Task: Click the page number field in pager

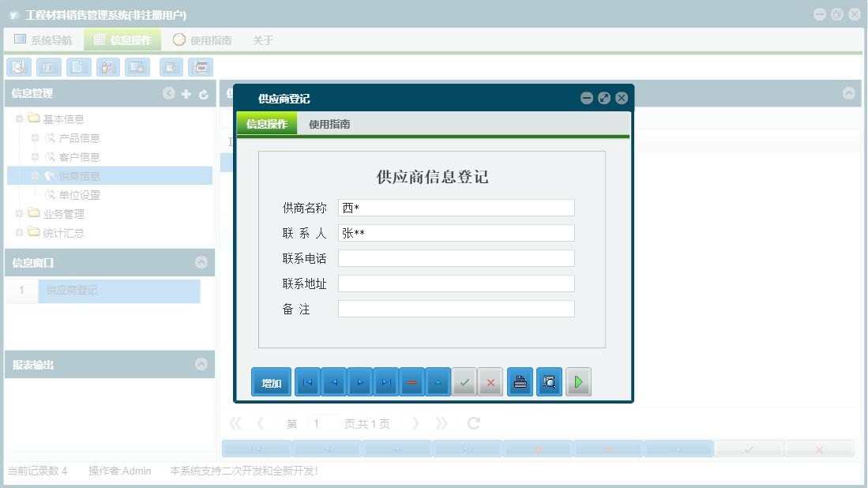Action: [323, 423]
